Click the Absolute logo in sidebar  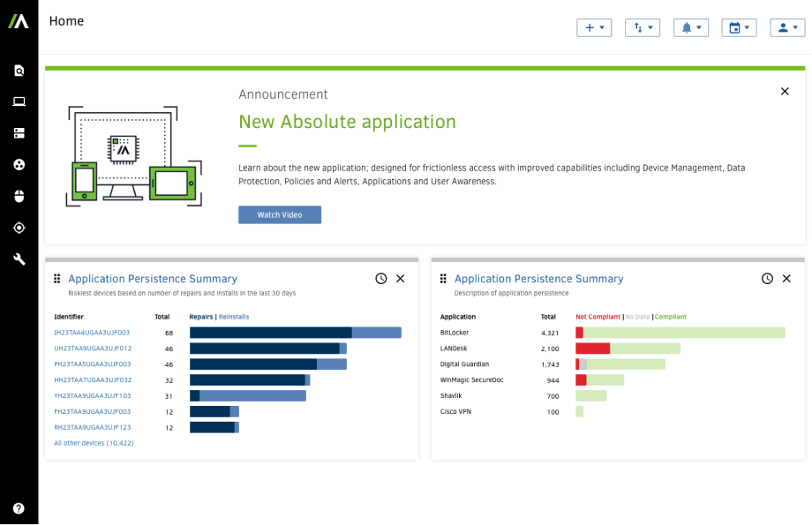click(x=19, y=21)
